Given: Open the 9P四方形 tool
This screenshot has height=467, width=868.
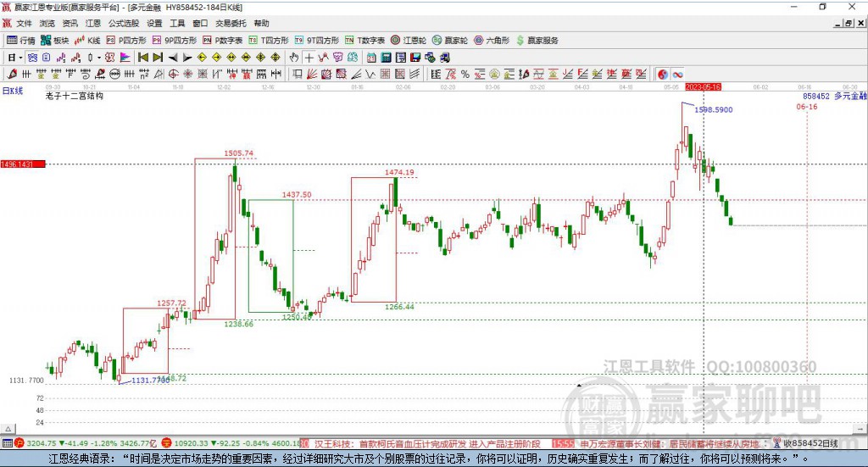Looking at the screenshot, I should (x=175, y=41).
